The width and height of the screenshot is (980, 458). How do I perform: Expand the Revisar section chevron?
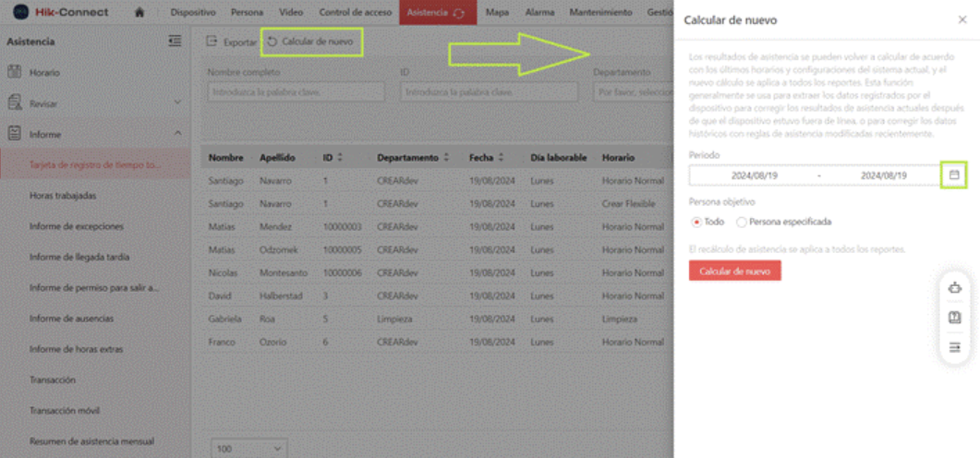pos(177,102)
